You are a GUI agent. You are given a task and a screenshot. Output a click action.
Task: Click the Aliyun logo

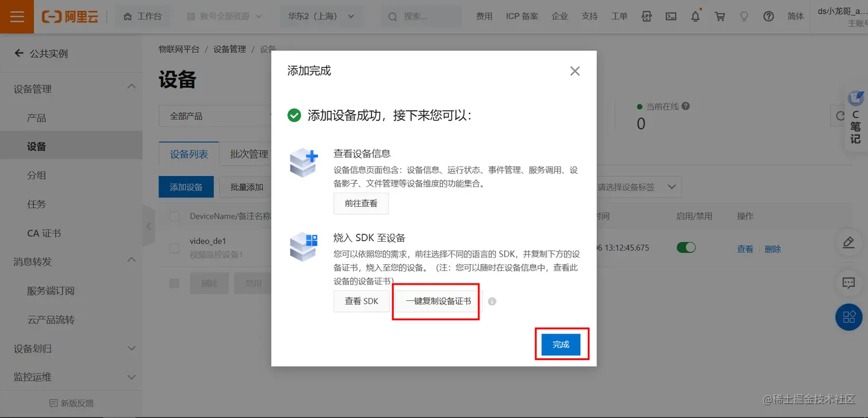click(x=69, y=17)
